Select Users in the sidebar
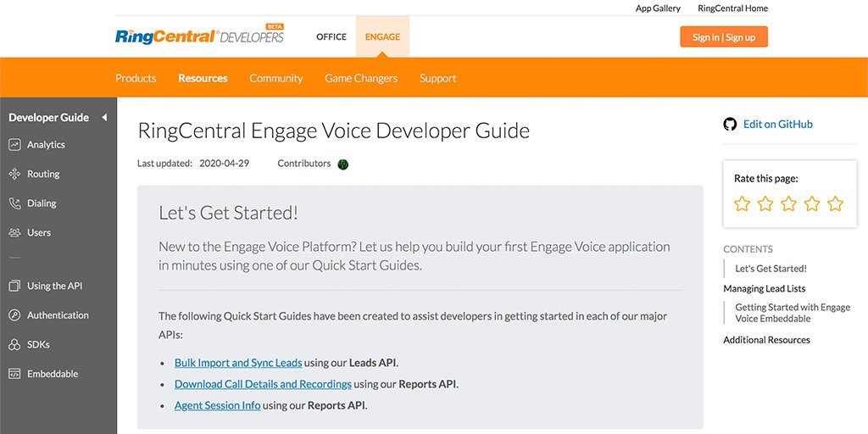This screenshot has height=434, width=868. (39, 232)
